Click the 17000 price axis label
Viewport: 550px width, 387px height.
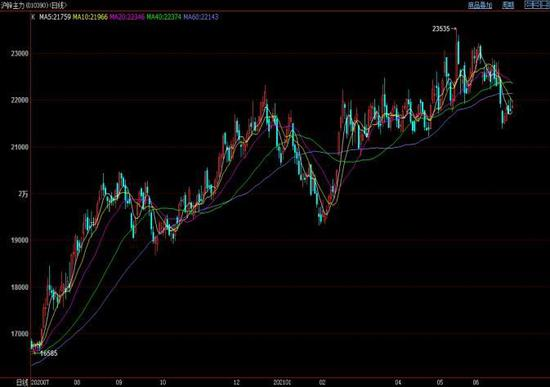tap(20, 334)
